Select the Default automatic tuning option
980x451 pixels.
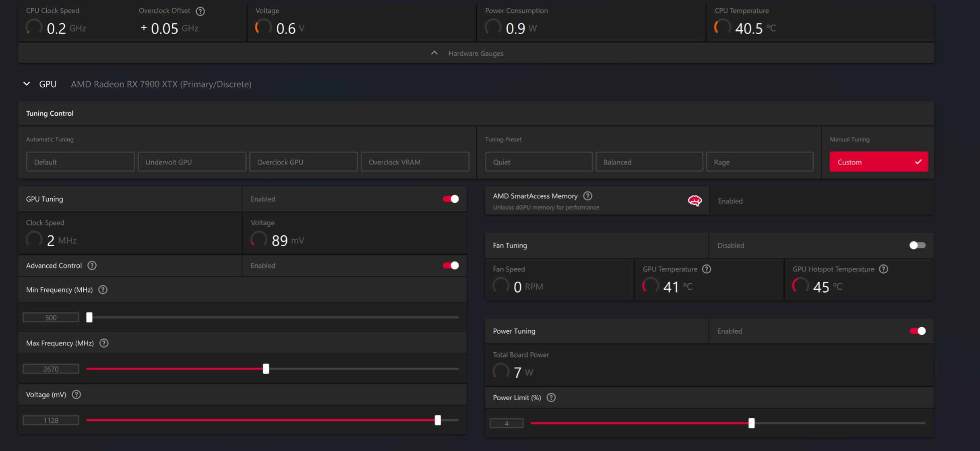pyautogui.click(x=81, y=162)
